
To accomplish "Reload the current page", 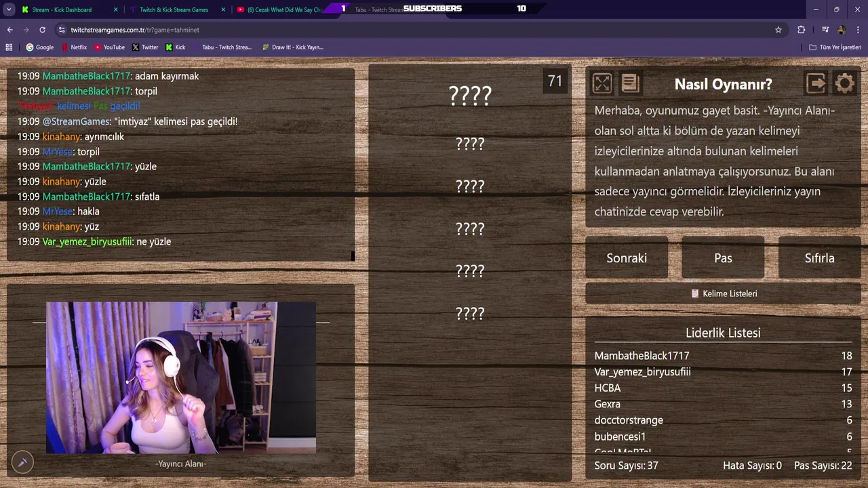I will click(x=42, y=30).
